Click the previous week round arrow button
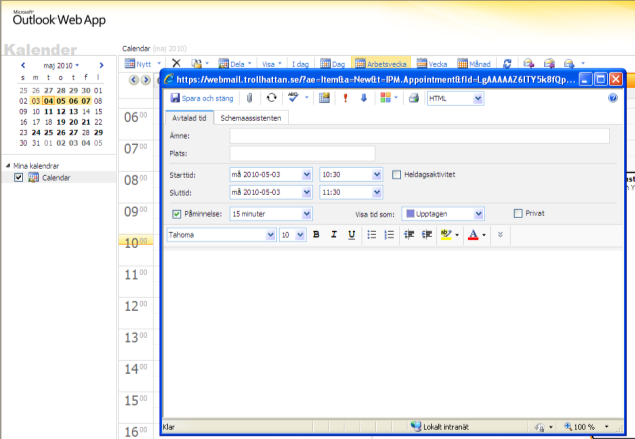Viewport: 635px width, 439px height. [x=134, y=80]
